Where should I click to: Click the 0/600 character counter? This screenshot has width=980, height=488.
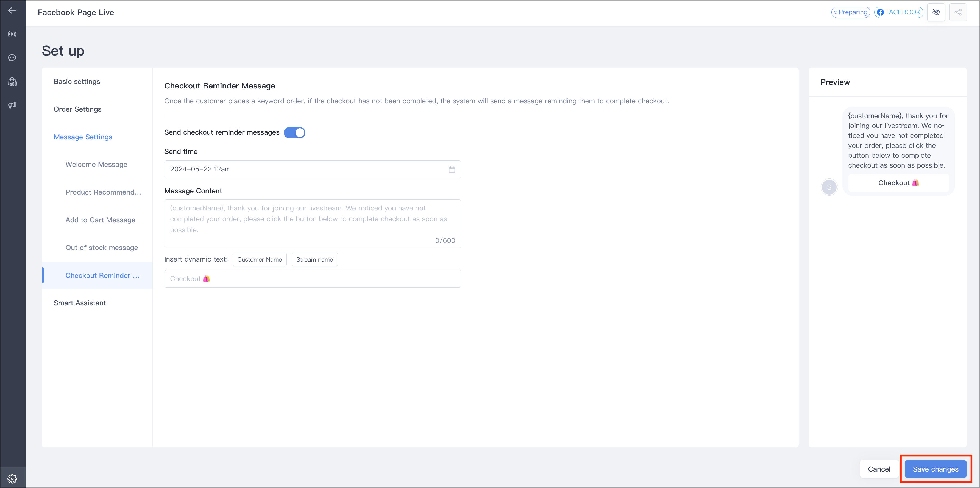445,241
